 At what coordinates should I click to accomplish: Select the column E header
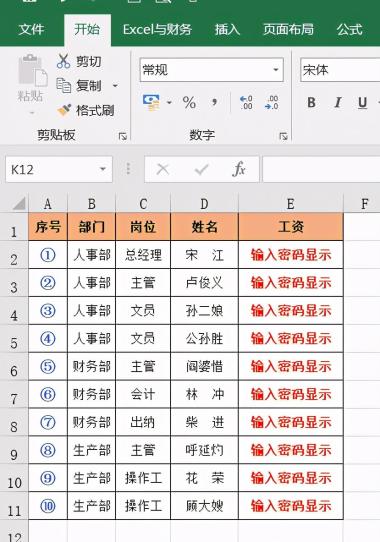(x=290, y=204)
